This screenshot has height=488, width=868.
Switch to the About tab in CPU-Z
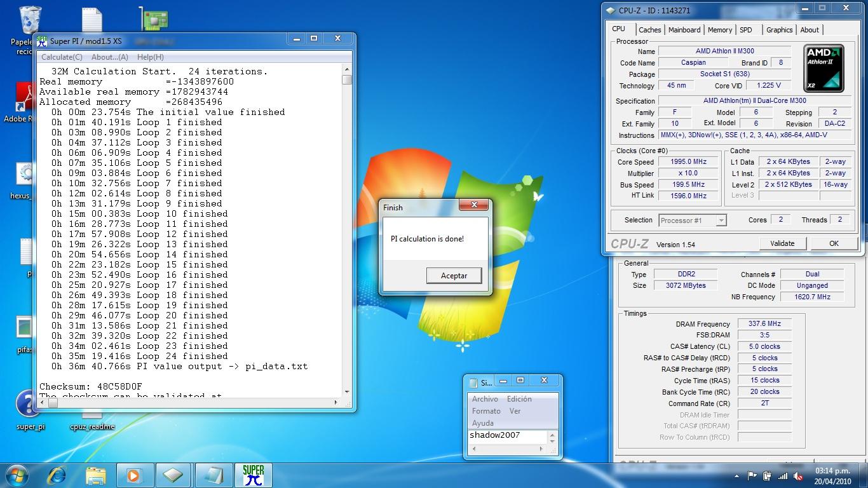810,30
